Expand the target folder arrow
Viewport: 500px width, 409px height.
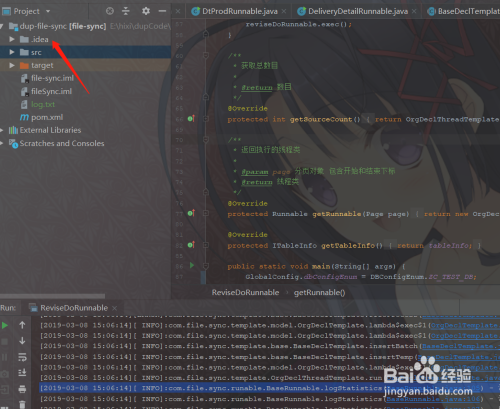click(12, 65)
